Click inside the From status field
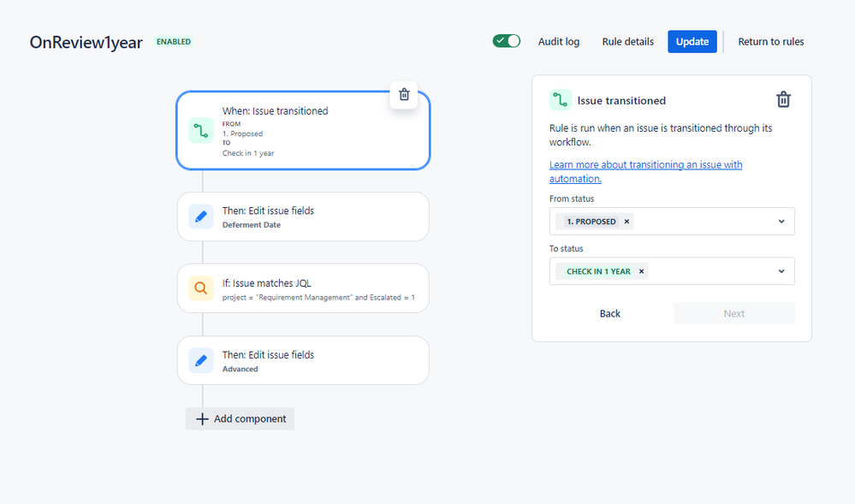 pos(672,222)
